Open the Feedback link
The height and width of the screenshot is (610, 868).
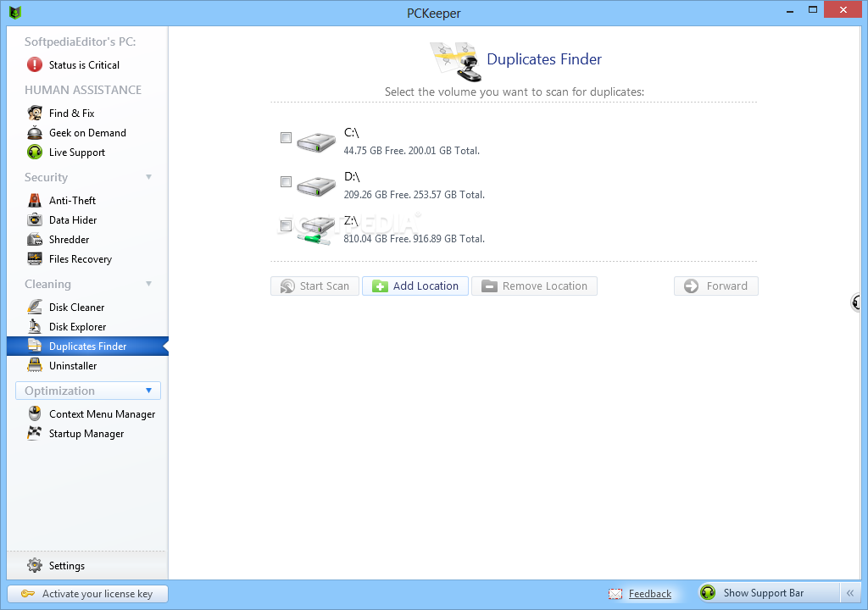[x=650, y=594]
